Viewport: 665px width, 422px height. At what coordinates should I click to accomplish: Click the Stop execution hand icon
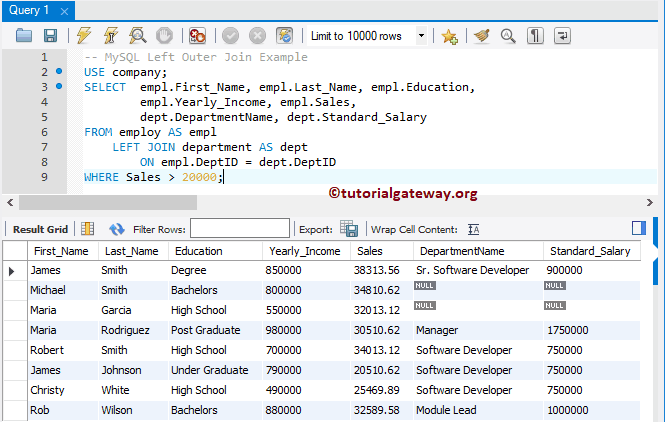163,36
